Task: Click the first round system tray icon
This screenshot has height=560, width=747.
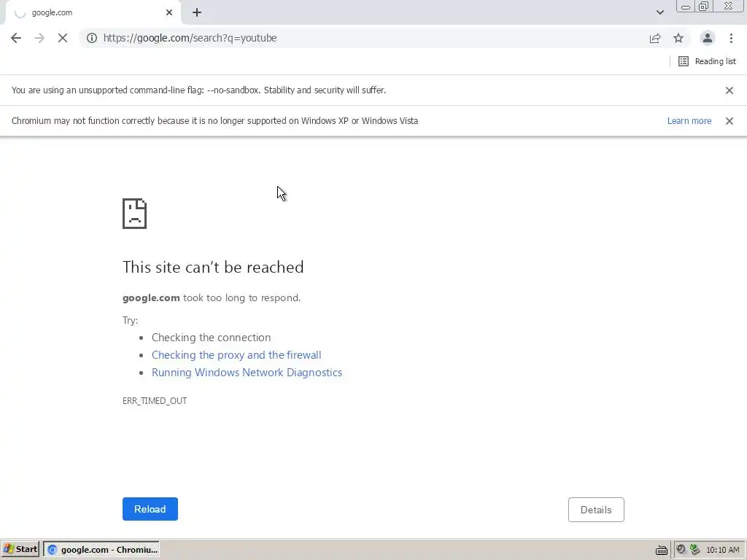Action: [x=681, y=550]
